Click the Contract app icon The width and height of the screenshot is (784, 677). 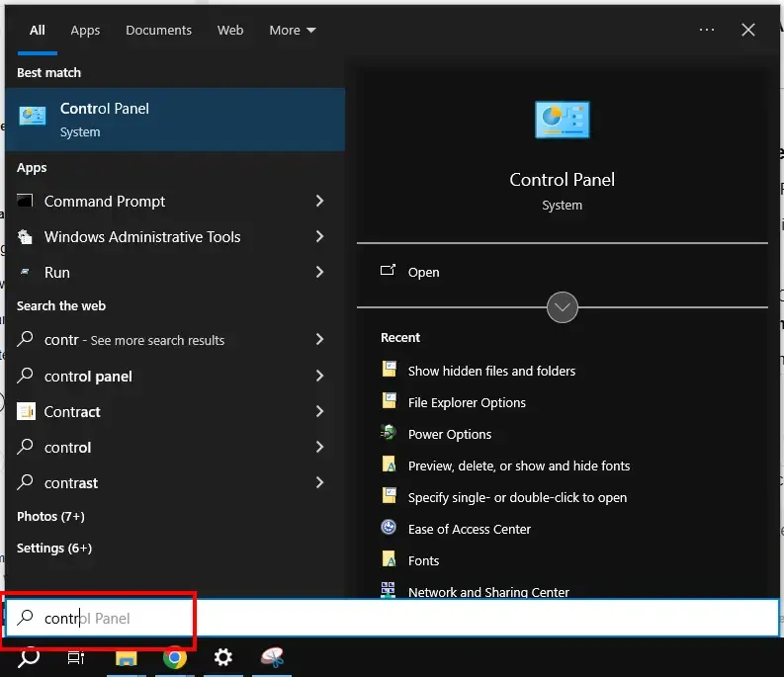[x=26, y=411]
